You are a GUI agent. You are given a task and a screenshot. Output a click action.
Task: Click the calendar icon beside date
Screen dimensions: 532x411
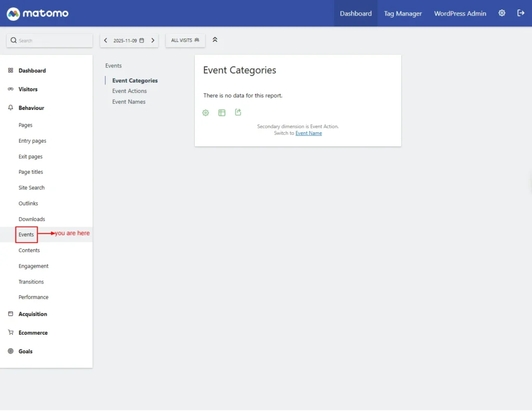tap(142, 40)
